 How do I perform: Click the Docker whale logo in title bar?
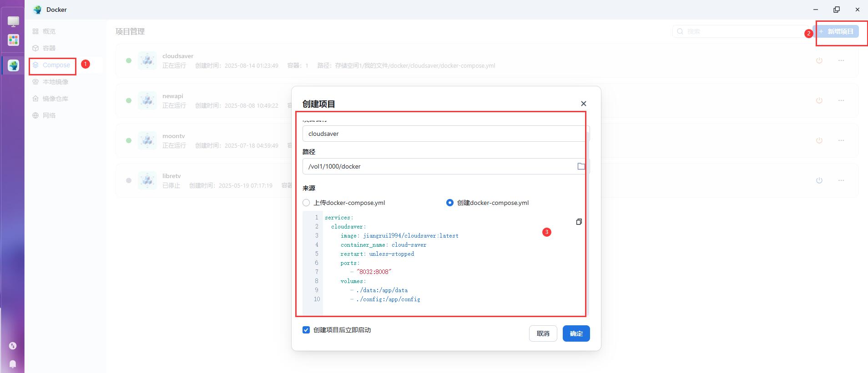[x=38, y=10]
